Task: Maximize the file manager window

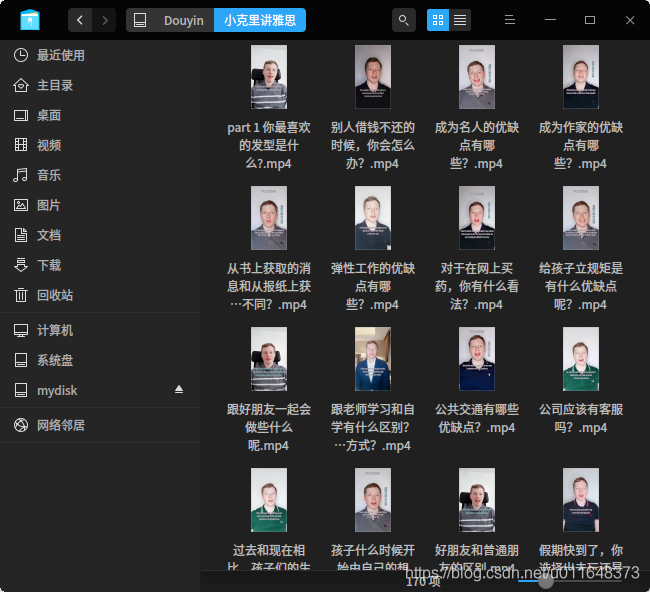Action: point(589,20)
